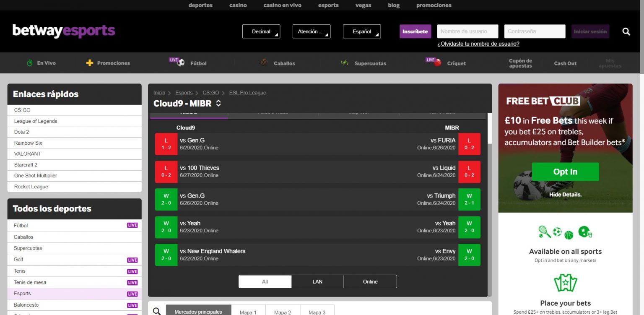The image size is (644, 315).
Task: Click the green W 2-1 badge for Triumph
Action: (469, 199)
